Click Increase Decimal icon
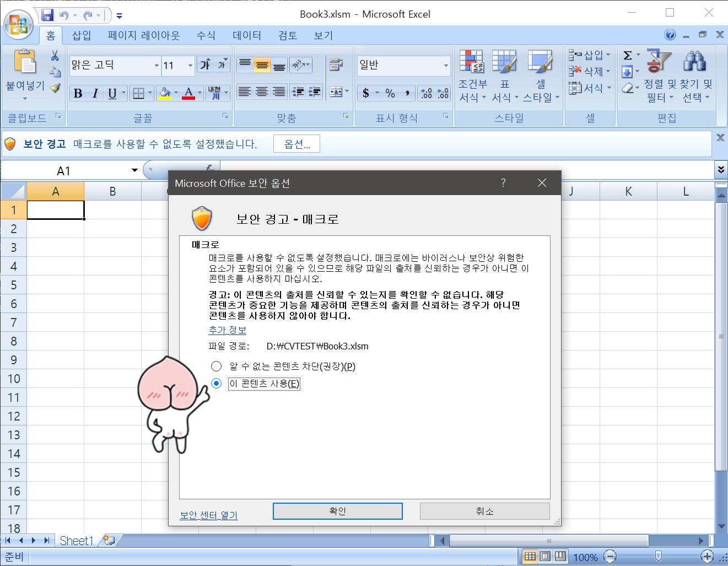Image resolution: width=728 pixels, height=566 pixels. tap(426, 93)
